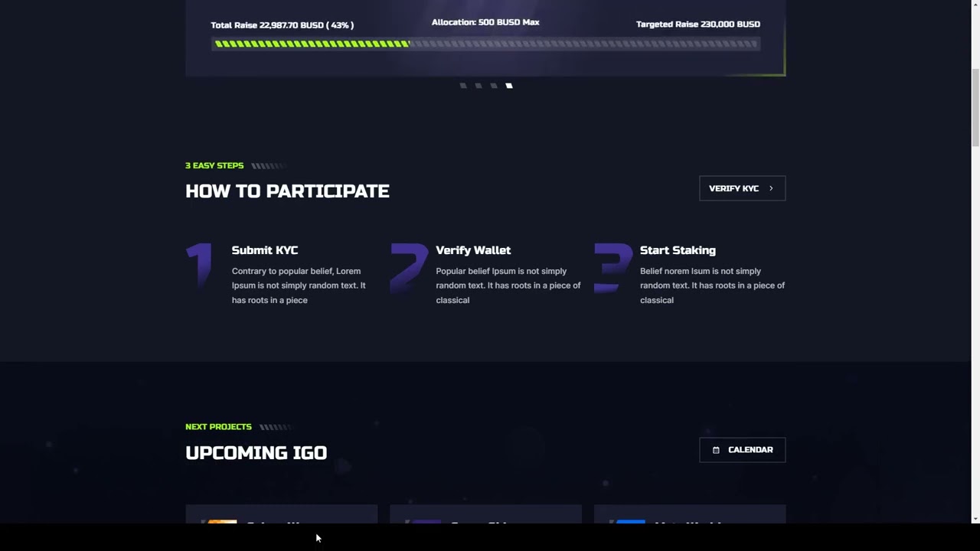The height and width of the screenshot is (551, 980).
Task: Open the Verify KYC button
Action: pyautogui.click(x=742, y=188)
